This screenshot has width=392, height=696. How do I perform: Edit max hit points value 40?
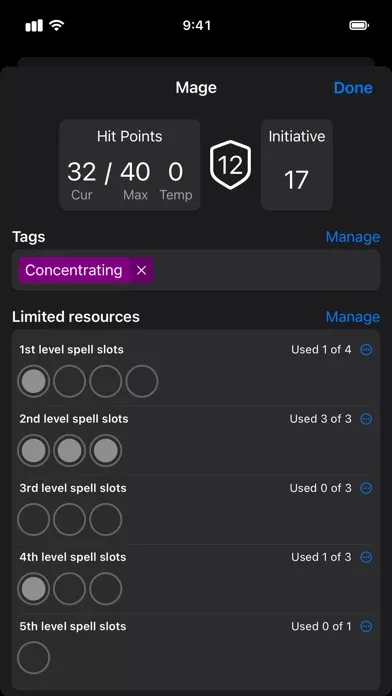coord(135,172)
